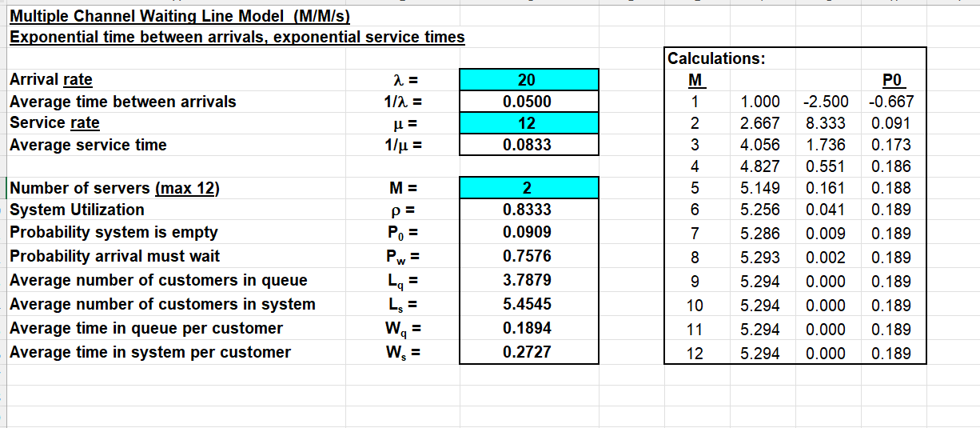The image size is (980, 428).
Task: Click the Multiple Channel Waiting Line Model title
Action: coord(180,16)
